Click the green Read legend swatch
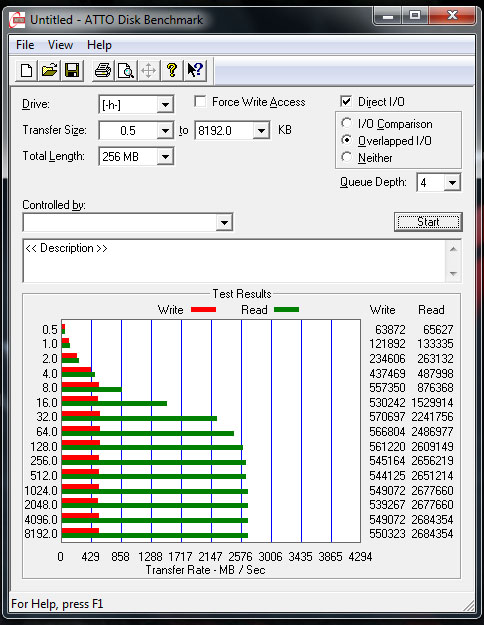The height and width of the screenshot is (625, 484). click(x=286, y=309)
